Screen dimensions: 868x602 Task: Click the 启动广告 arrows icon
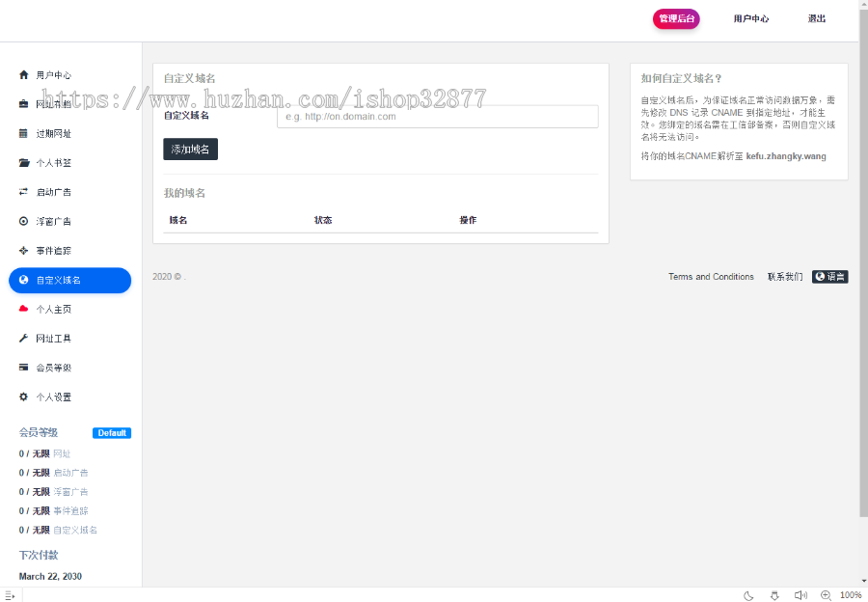point(22,192)
